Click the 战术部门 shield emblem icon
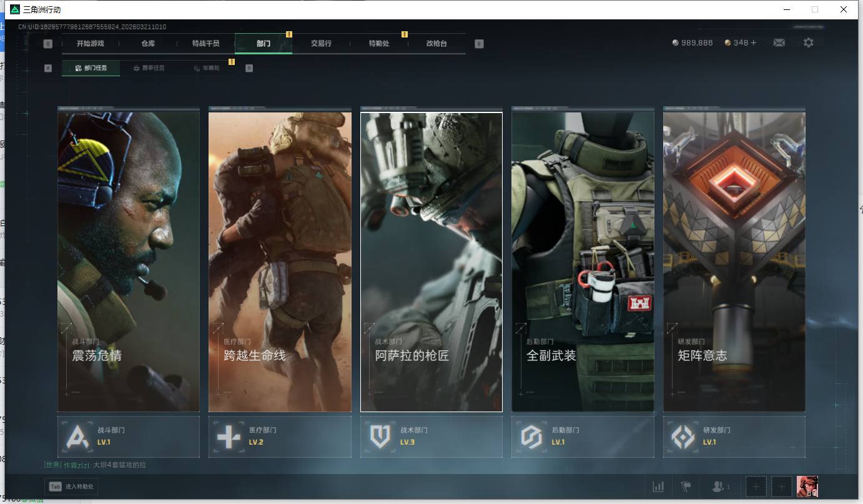Viewport: 863px width, 504px height. coord(380,437)
